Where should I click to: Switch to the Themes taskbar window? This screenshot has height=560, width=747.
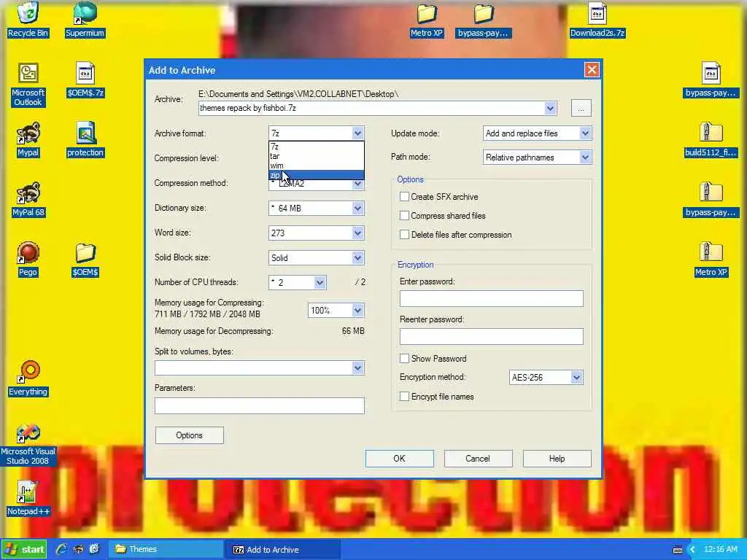pyautogui.click(x=167, y=550)
